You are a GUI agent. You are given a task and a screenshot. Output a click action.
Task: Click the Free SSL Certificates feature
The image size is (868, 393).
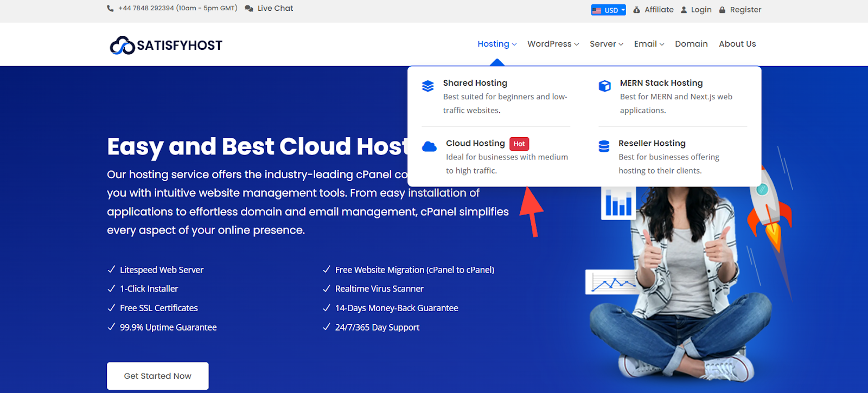[x=159, y=308]
